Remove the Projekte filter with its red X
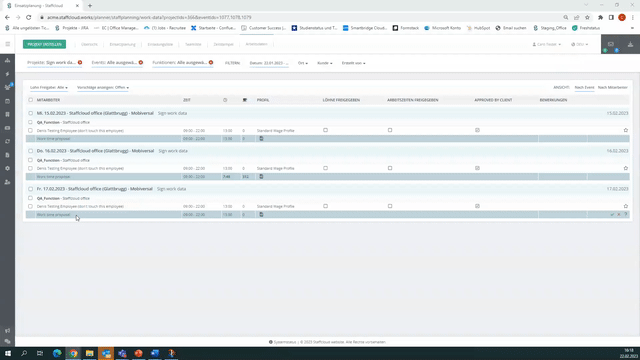The width and height of the screenshot is (640, 360). pyautogui.click(x=80, y=62)
